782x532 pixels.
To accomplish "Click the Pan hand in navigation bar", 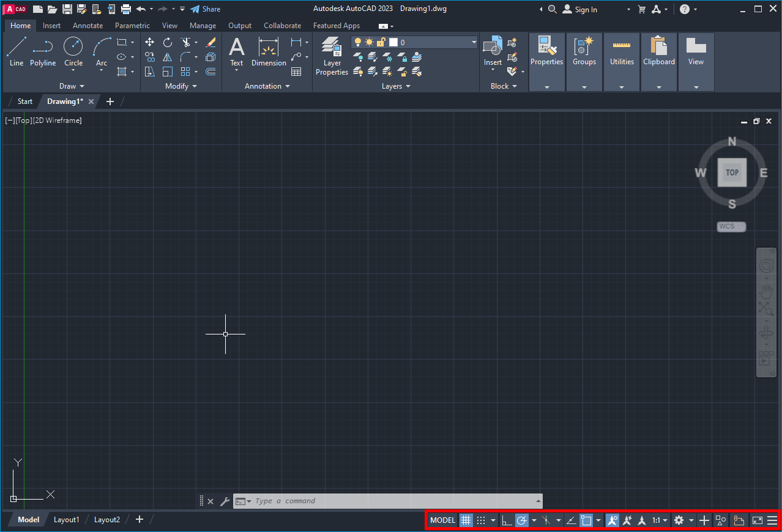I will [766, 292].
